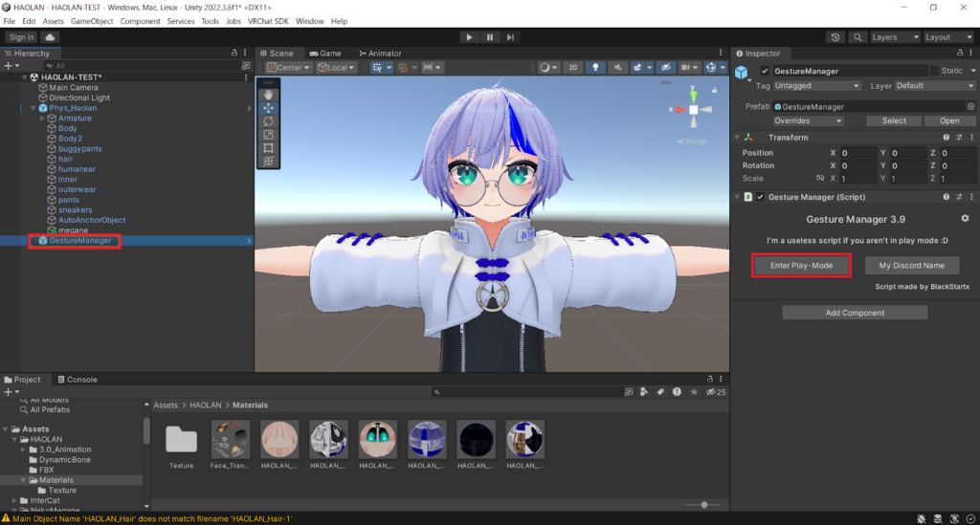Click the My Discord Name button

point(911,265)
